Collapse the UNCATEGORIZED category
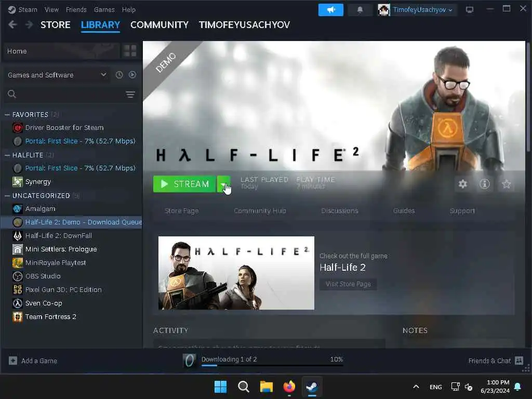Screen dimensions: 532x399 coord(7,196)
